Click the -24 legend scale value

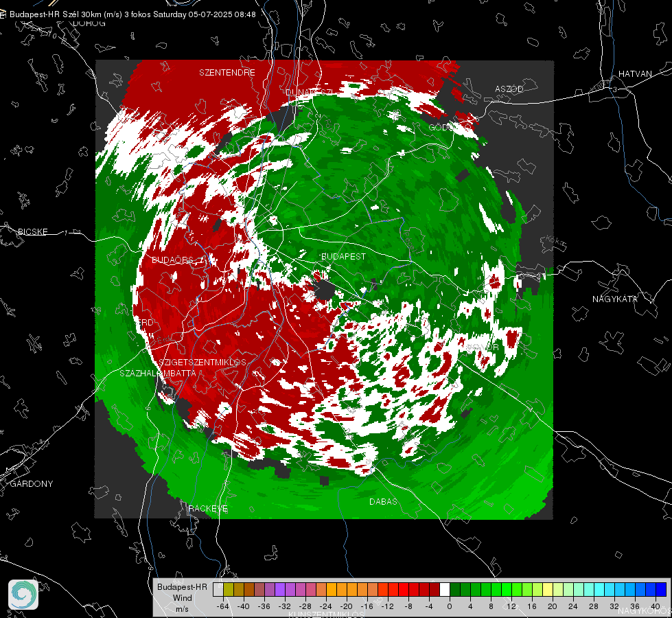(x=326, y=606)
